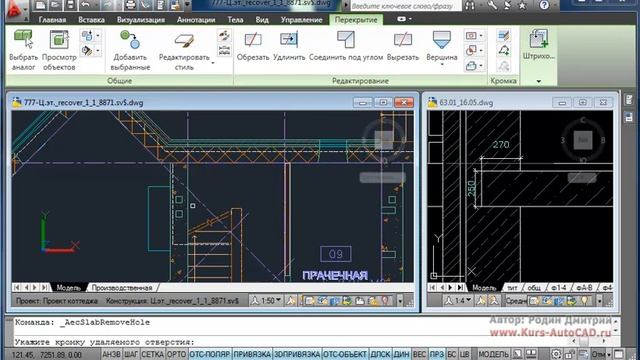Toggle ОТС-ОБЪЕКТ object tracking
Screen dimensions: 640x360
345,354
